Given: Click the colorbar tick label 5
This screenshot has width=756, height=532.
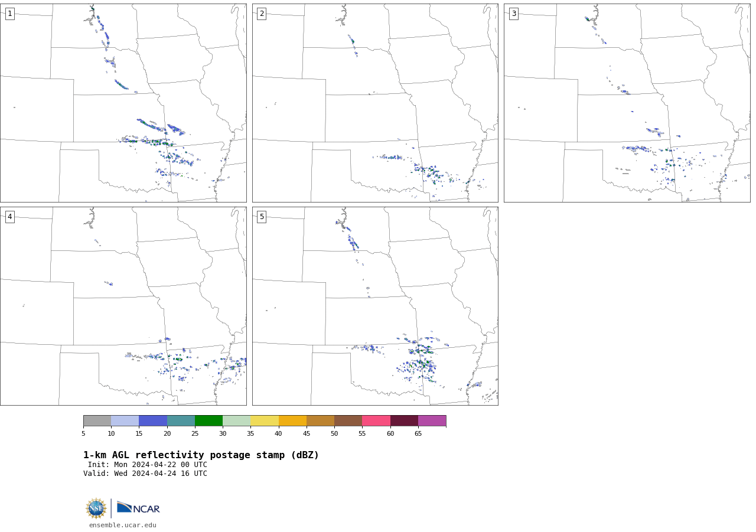Looking at the screenshot, I should (83, 434).
